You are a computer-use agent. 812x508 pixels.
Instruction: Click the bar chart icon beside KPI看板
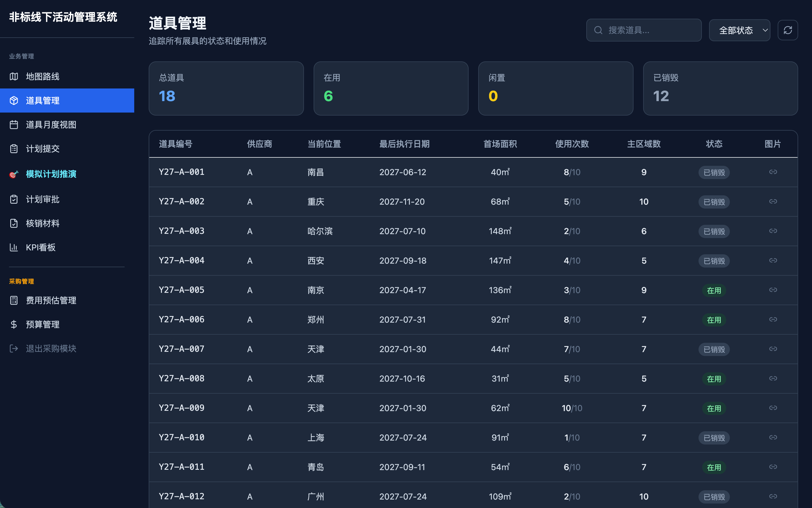14,247
